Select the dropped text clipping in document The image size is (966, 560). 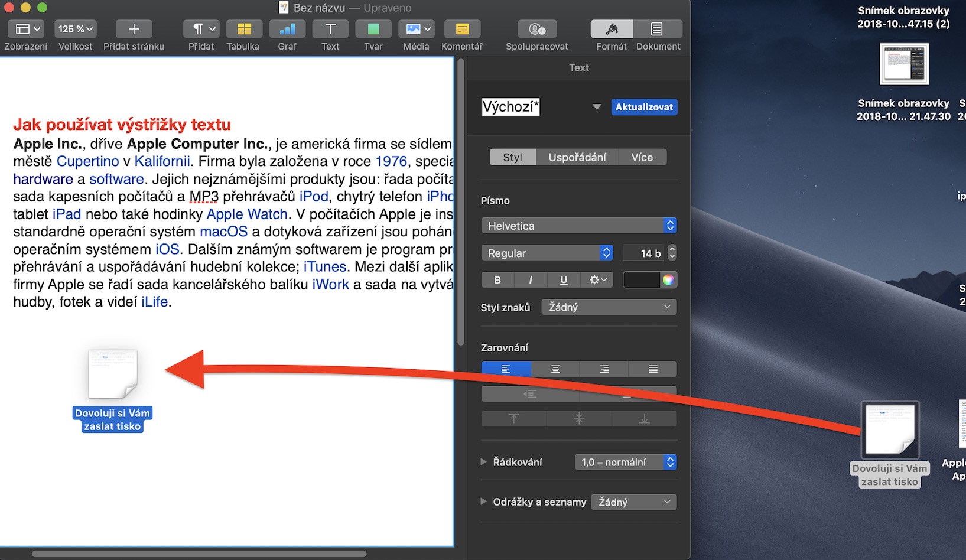click(112, 390)
